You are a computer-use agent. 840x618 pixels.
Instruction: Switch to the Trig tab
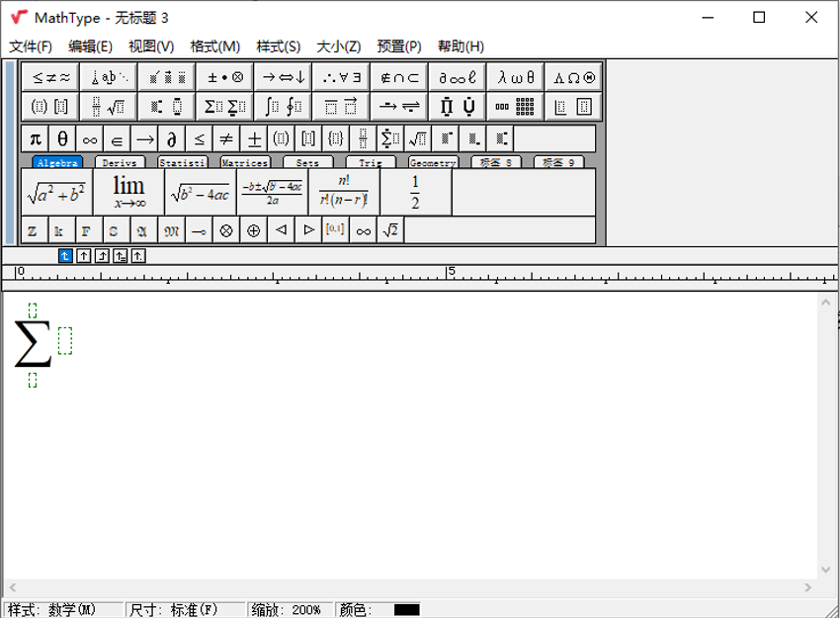370,162
